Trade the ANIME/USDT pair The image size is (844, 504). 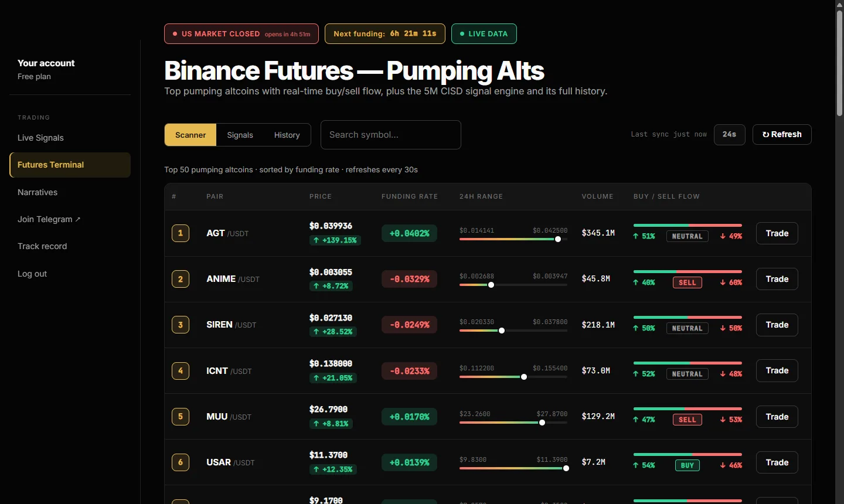777,279
